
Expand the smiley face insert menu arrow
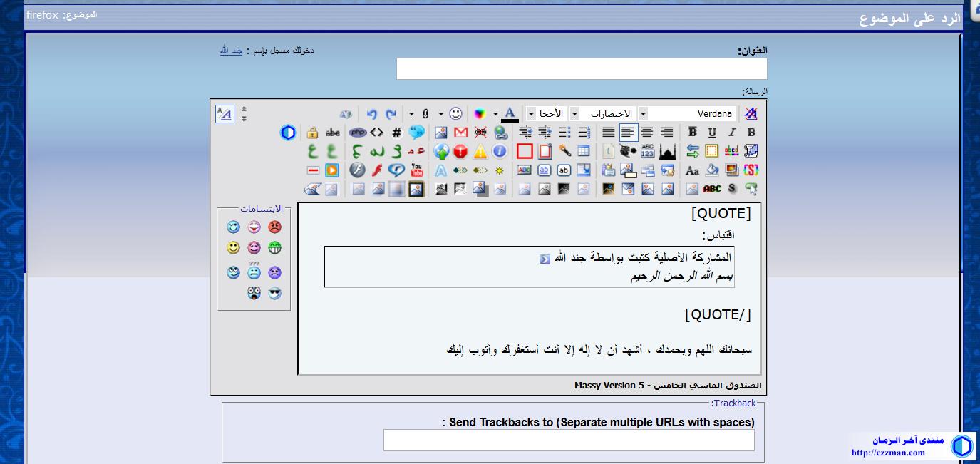tap(441, 114)
